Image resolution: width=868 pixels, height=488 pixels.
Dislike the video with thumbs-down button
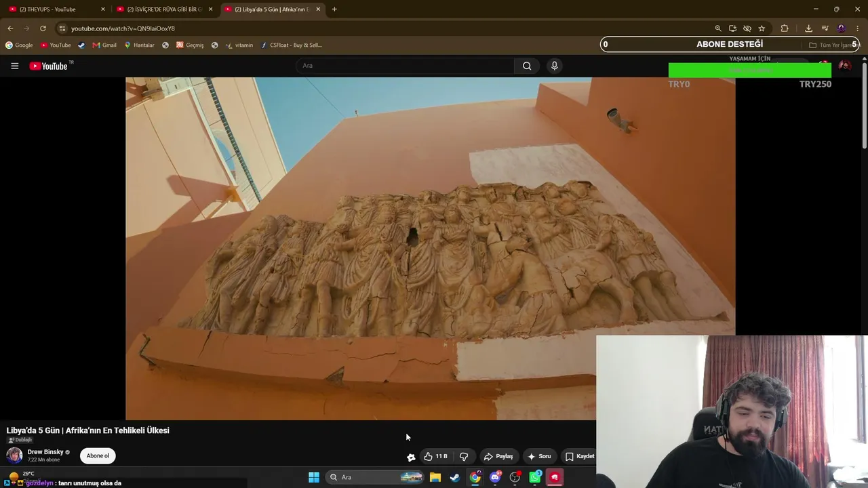464,457
